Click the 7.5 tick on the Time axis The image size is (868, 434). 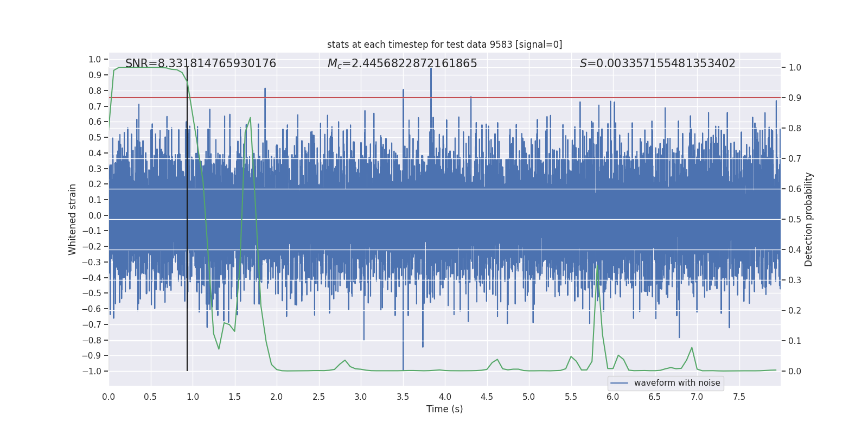(x=739, y=397)
